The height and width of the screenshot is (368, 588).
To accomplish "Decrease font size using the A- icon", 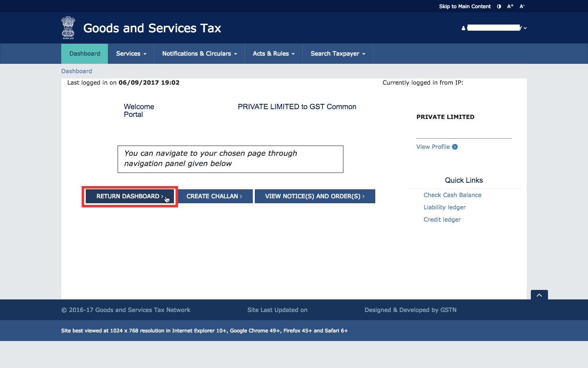I will tap(521, 6).
